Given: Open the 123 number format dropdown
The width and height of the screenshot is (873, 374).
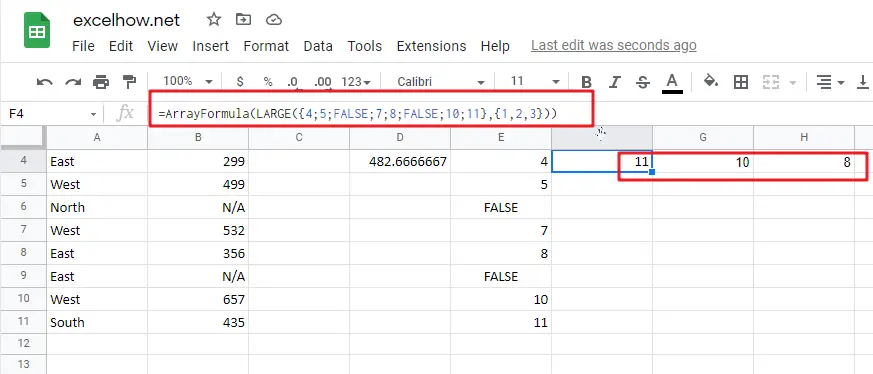Looking at the screenshot, I should [x=356, y=82].
